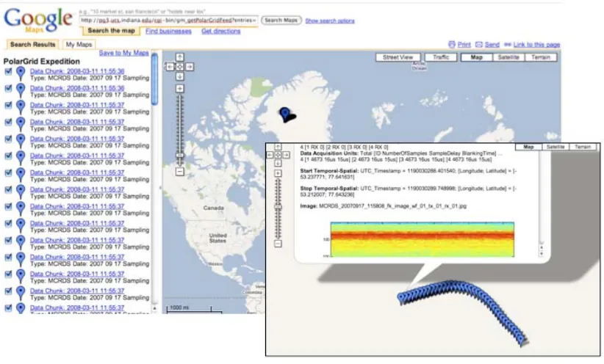The height and width of the screenshot is (364, 604).
Task: Show Street View on the main map
Action: pyautogui.click(x=398, y=57)
